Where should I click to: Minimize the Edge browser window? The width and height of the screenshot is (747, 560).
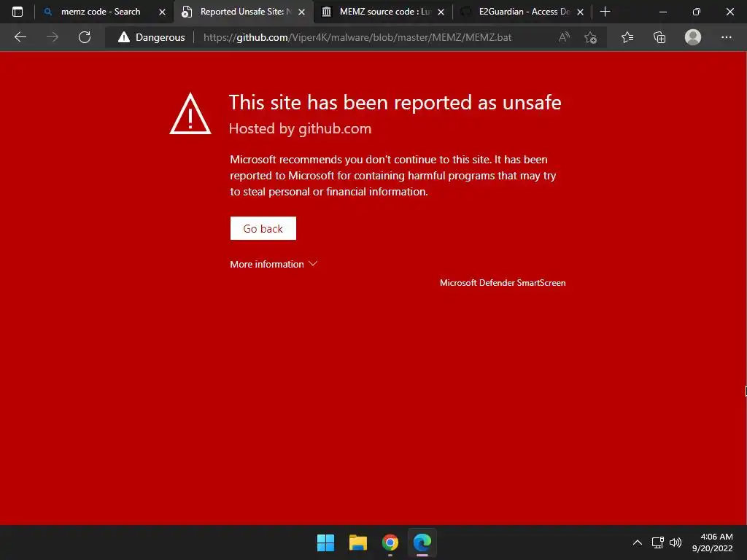[x=662, y=12]
